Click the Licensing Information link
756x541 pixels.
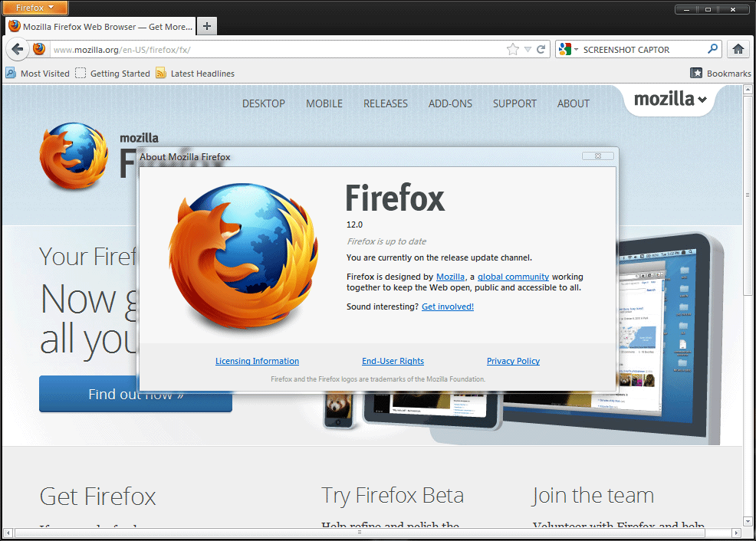tap(257, 361)
